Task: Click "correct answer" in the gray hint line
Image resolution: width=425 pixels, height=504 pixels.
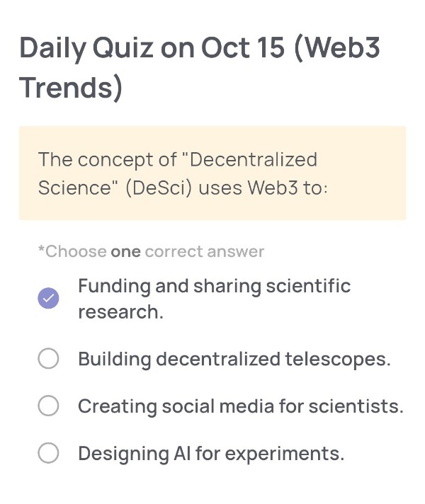Action: [x=204, y=251]
